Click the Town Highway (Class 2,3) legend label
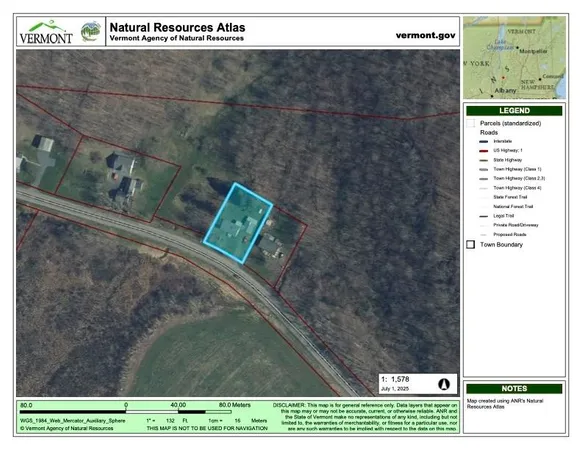 [519, 179]
